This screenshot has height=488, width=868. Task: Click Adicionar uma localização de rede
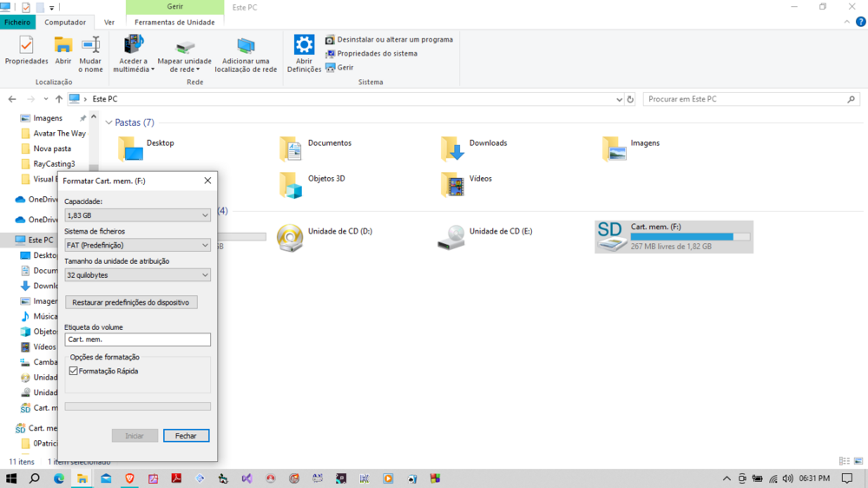pyautogui.click(x=246, y=55)
